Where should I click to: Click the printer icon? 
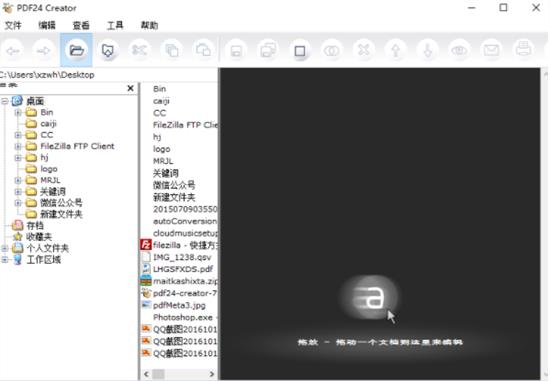523,49
